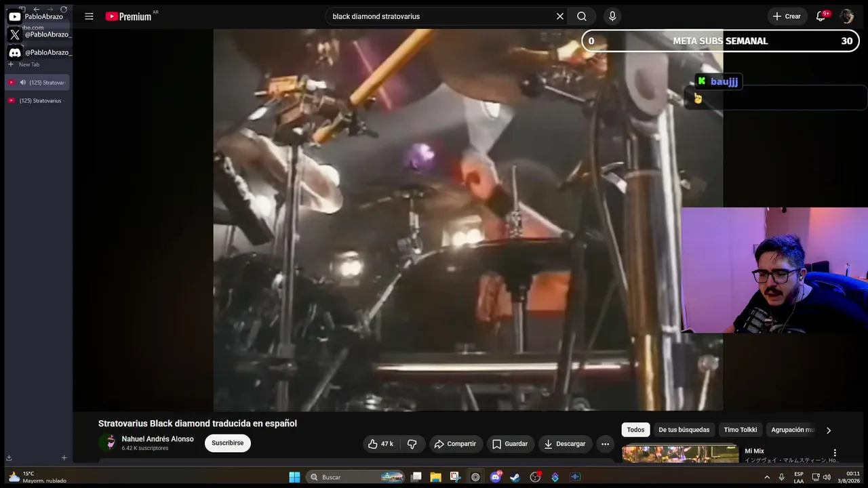The width and height of the screenshot is (868, 488).
Task: Share the video via Compartir
Action: [x=456, y=444]
